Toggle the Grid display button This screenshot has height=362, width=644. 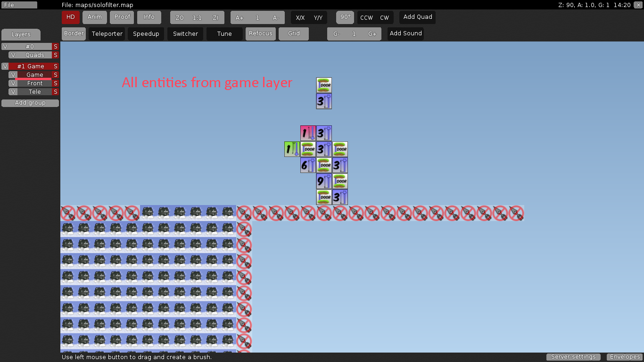294,34
